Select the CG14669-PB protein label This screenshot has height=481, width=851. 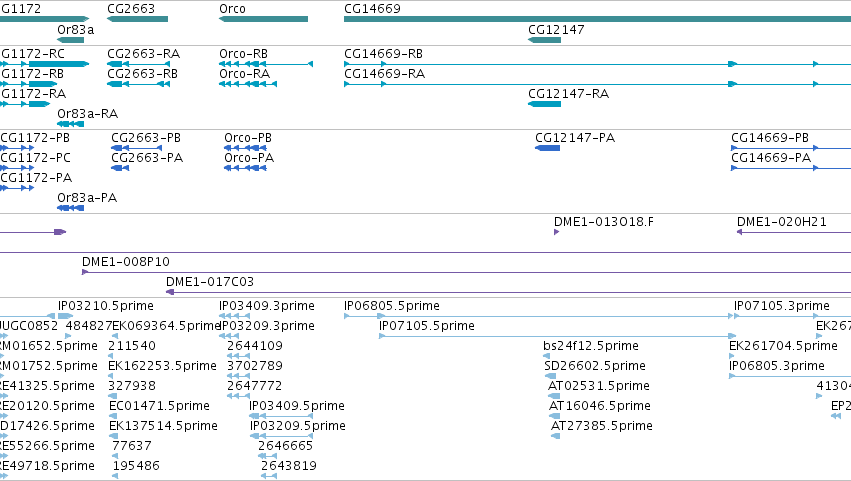point(770,138)
